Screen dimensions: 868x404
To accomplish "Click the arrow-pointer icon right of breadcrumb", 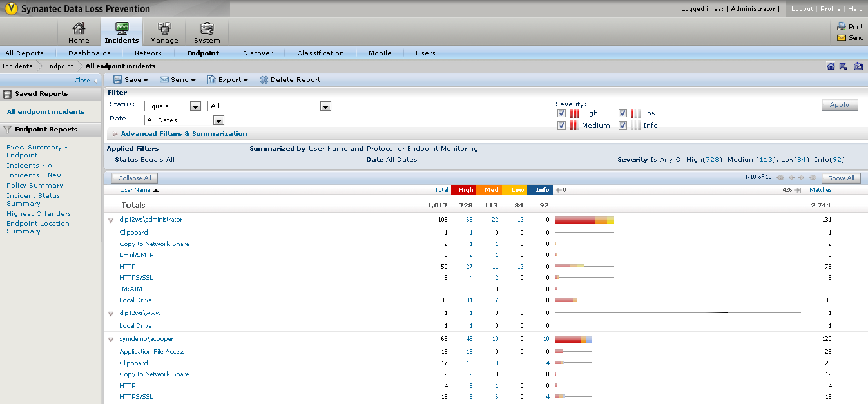I will coord(843,66).
